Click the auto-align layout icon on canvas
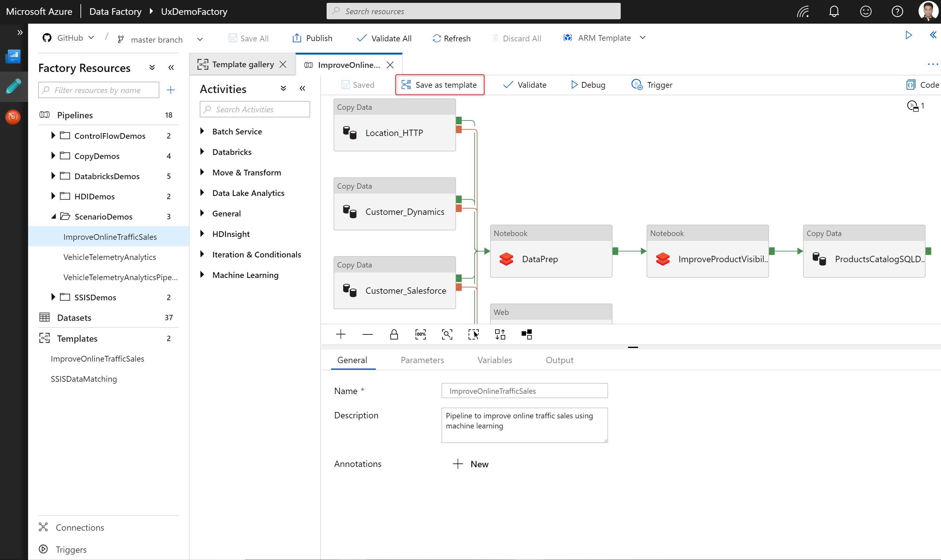Image resolution: width=941 pixels, height=560 pixels. point(500,334)
